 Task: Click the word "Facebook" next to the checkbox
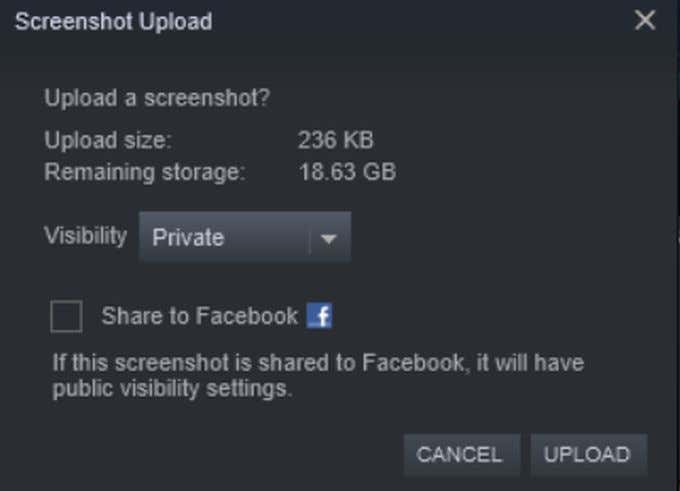(247, 317)
